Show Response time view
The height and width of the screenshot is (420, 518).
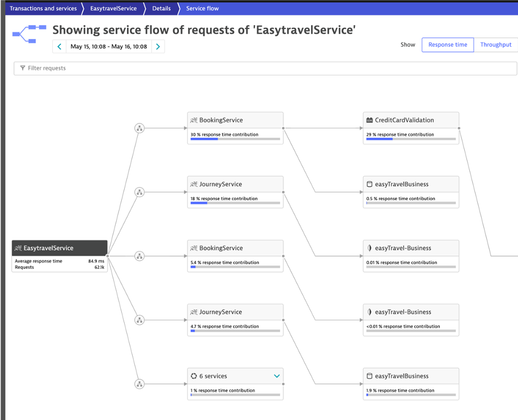[x=448, y=45]
